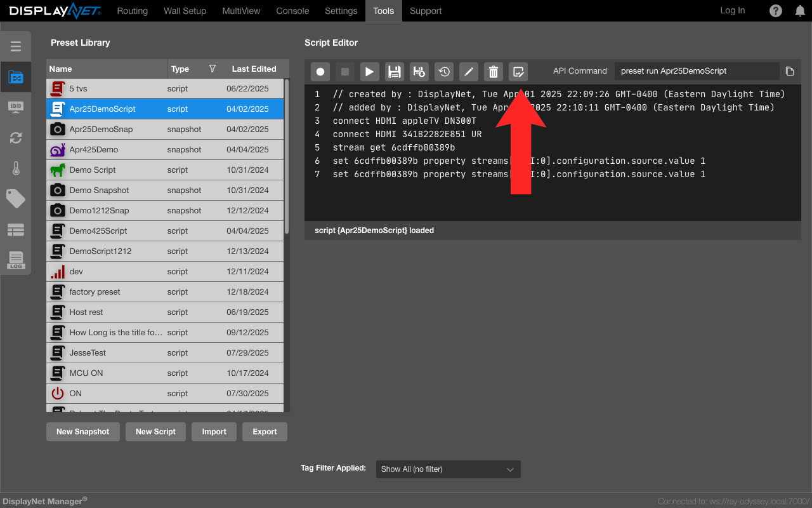812x508 pixels.
Task: Expand the Tag Filter Applied dropdown
Action: click(449, 469)
